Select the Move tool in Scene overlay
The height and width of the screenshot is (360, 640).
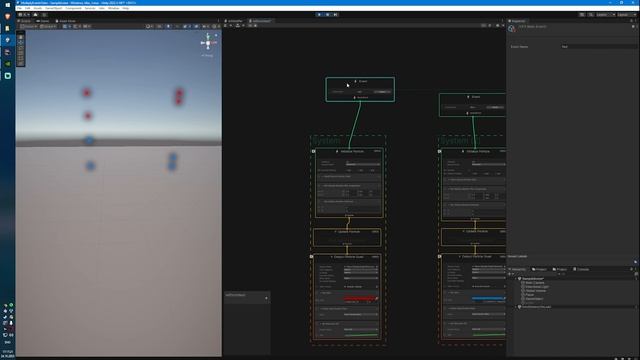(x=21, y=42)
